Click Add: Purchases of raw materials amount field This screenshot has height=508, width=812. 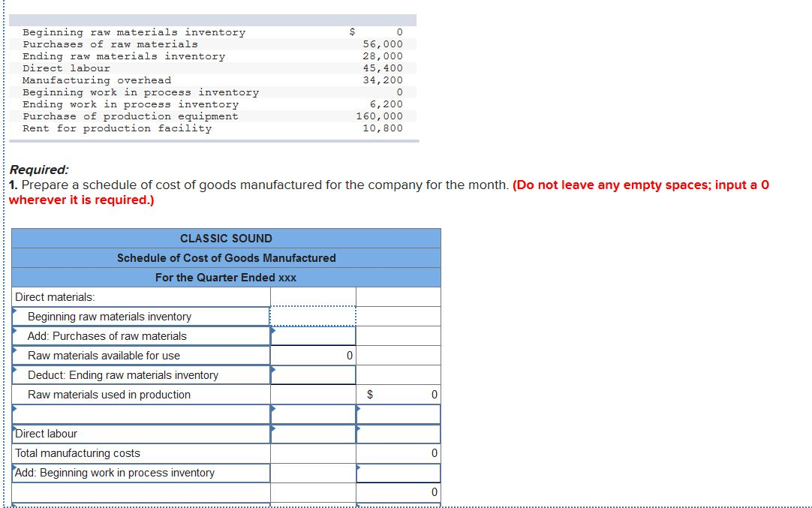[x=313, y=336]
